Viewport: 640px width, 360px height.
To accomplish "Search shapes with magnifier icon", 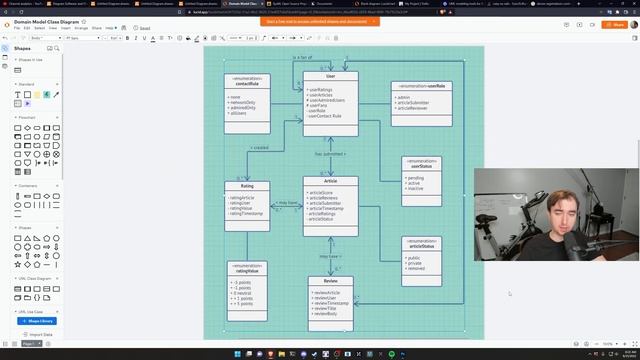I will click(x=57, y=48).
